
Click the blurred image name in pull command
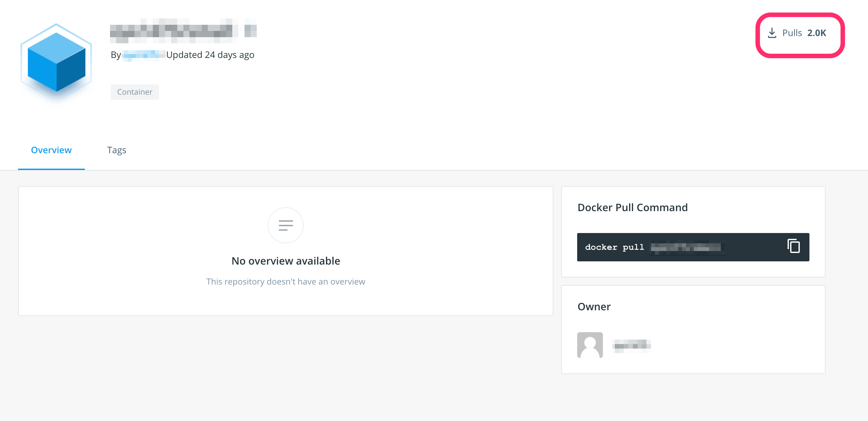click(x=686, y=248)
